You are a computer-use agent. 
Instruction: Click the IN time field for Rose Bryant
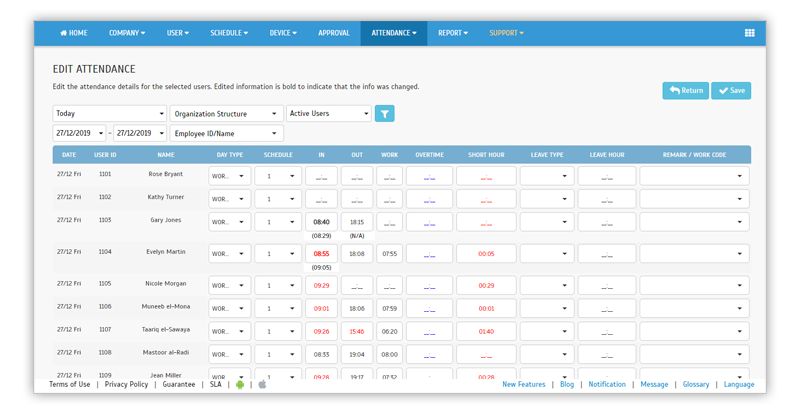(321, 176)
